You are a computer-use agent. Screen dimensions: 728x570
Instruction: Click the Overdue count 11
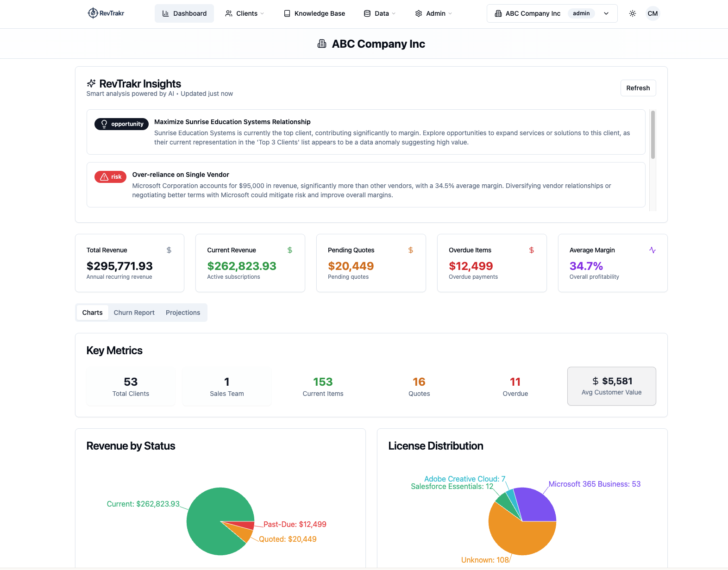tap(515, 382)
